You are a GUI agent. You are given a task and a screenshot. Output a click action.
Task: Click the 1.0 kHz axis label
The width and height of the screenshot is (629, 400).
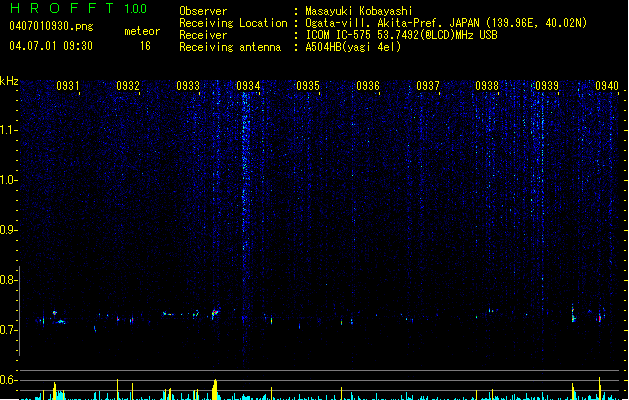coord(8,180)
